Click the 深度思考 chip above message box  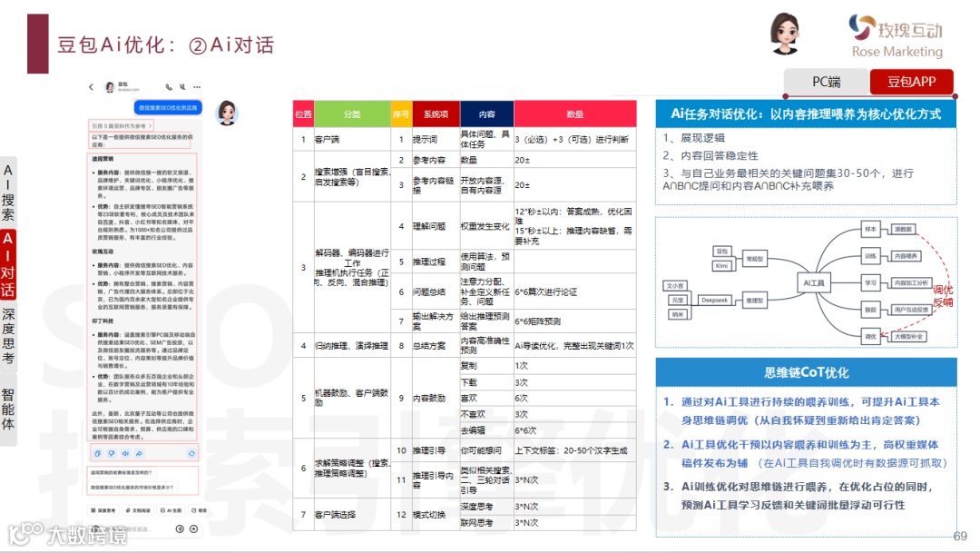103,510
